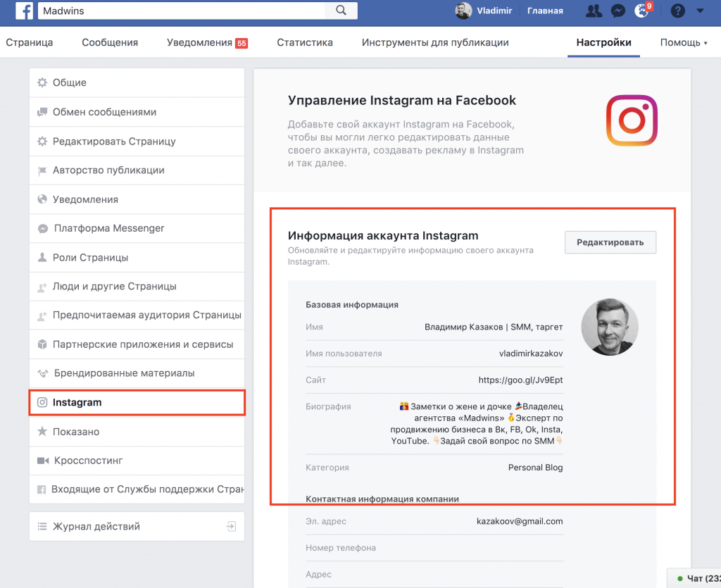Screen dimensions: 721x588
Task: Click the exit arrow icon in Журнал действий
Action: [x=231, y=527]
